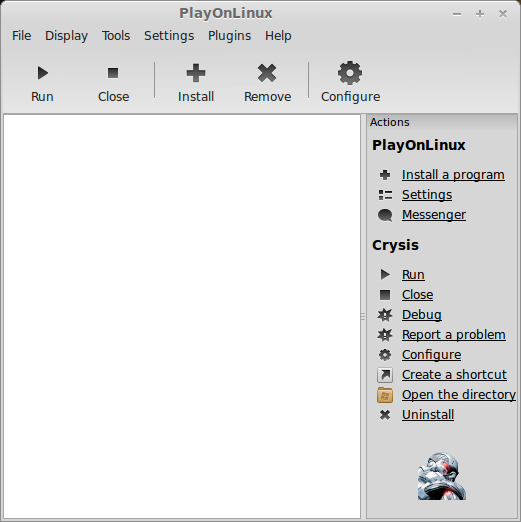521x522 pixels.
Task: Click list icon beside Settings link
Action: point(385,195)
